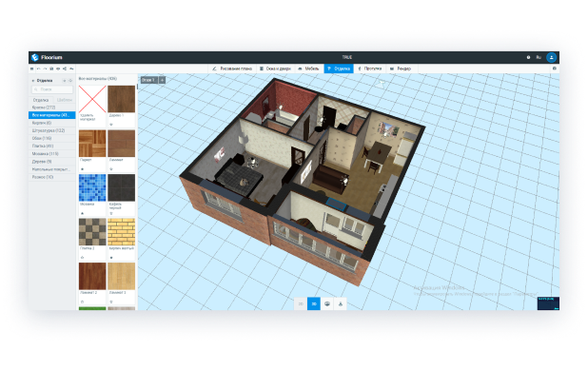Click the plus button next to floor tab
Viewport: 588px width, 371px height.
(x=162, y=80)
